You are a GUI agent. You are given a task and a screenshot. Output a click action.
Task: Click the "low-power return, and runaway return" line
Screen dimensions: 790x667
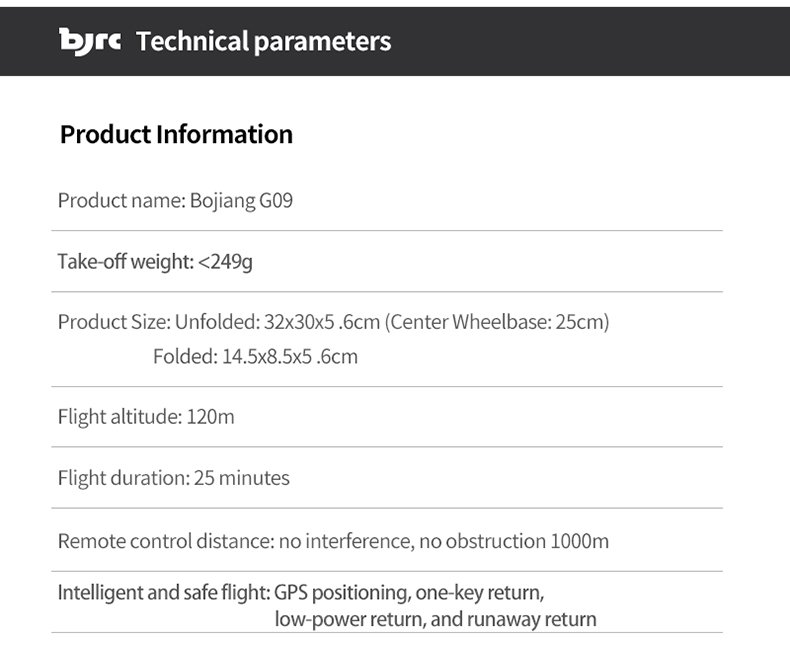(x=435, y=619)
